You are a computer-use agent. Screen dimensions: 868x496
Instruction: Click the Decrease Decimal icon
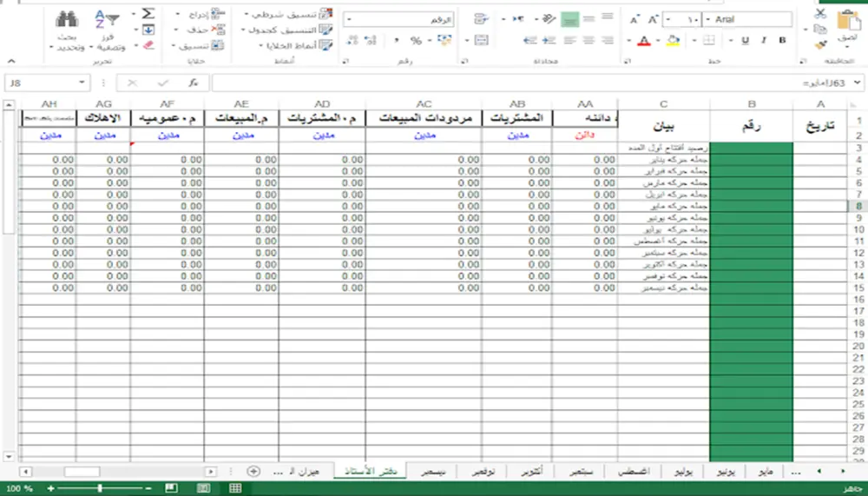click(352, 40)
